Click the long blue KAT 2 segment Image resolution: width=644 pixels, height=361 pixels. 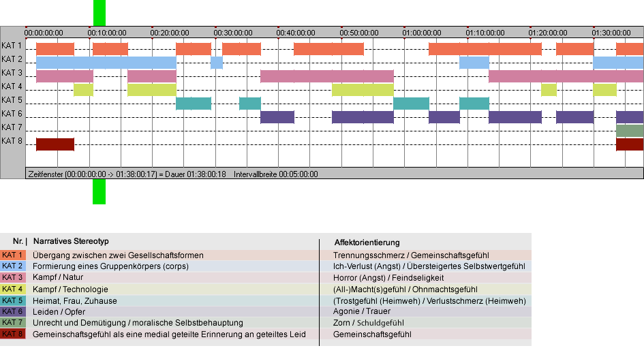point(106,63)
